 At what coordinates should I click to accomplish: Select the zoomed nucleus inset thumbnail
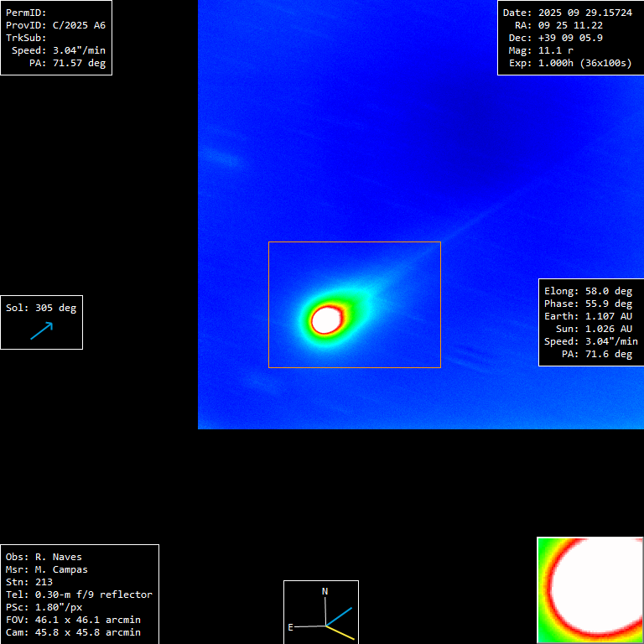pyautogui.click(x=589, y=589)
